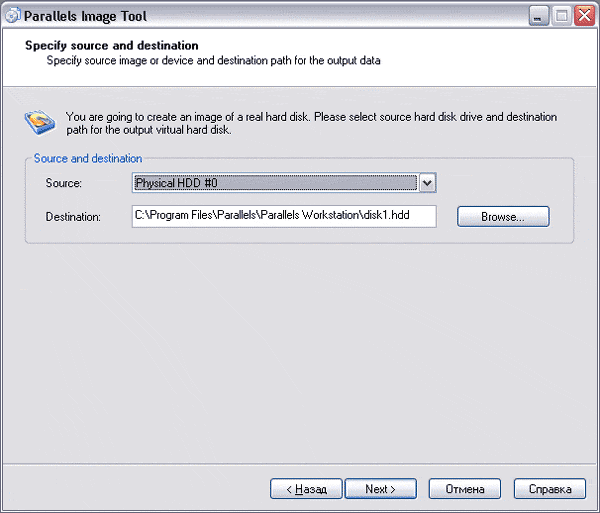Click into the Destination path input field
This screenshot has width=600, height=513.
click(x=284, y=216)
